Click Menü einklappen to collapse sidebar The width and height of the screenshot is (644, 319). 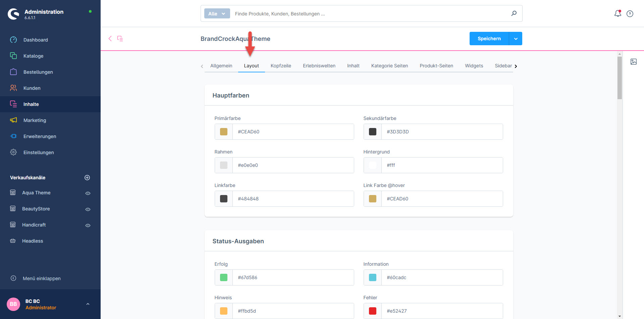point(42,278)
